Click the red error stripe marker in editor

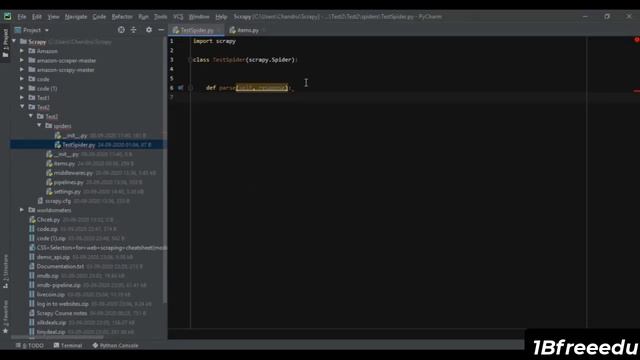[x=637, y=91]
